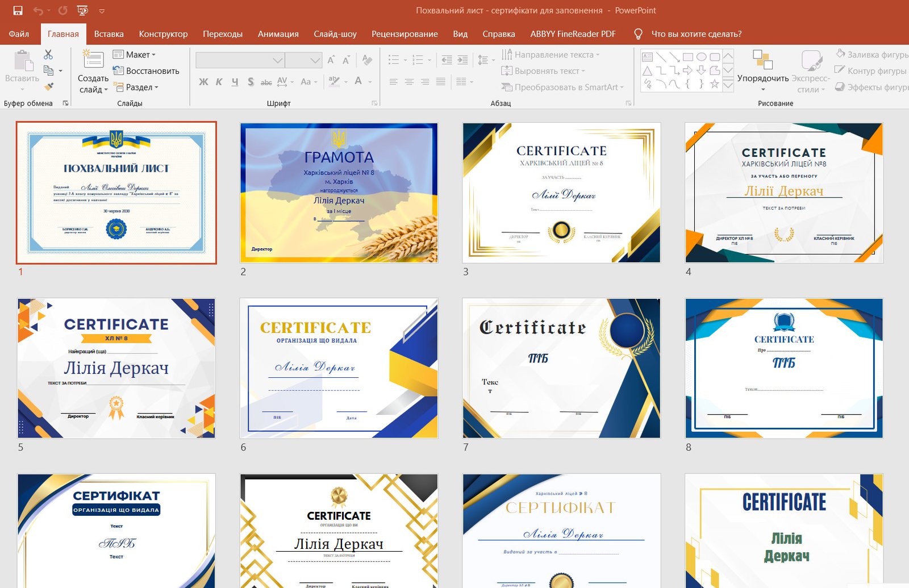Screen dimensions: 909x588
Task: Click the numbered list icon
Action: (x=418, y=60)
